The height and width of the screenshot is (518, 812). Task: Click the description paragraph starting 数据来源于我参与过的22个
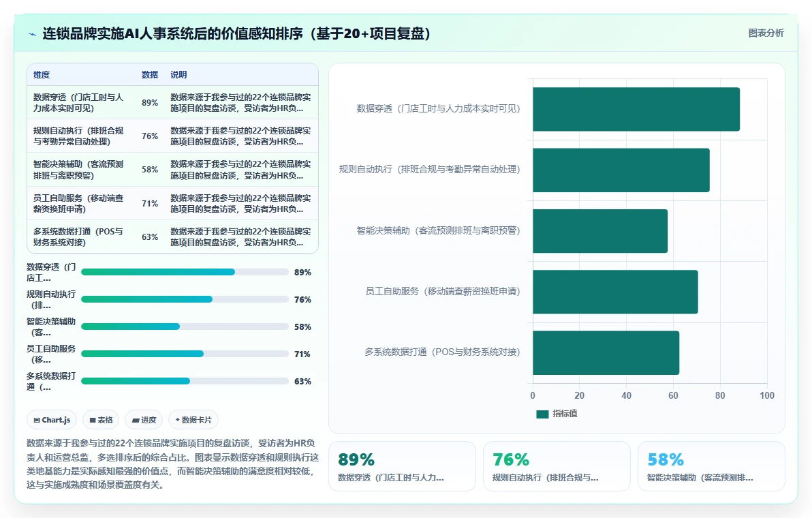pyautogui.click(x=172, y=464)
